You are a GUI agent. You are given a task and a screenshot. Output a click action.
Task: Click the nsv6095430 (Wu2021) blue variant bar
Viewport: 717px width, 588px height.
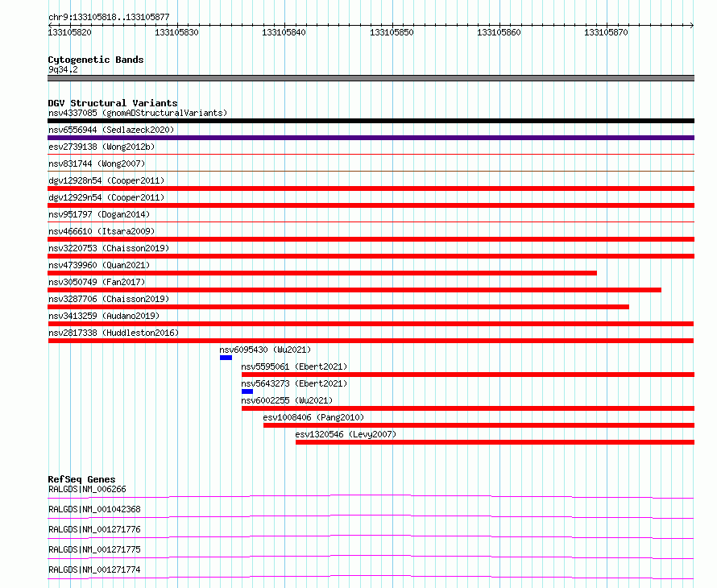tap(226, 358)
